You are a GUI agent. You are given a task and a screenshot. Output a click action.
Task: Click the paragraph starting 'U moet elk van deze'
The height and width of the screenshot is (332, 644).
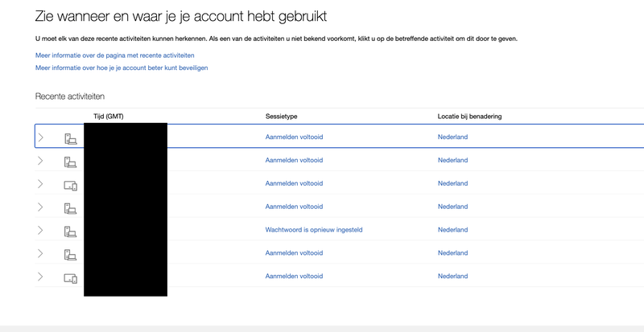276,39
